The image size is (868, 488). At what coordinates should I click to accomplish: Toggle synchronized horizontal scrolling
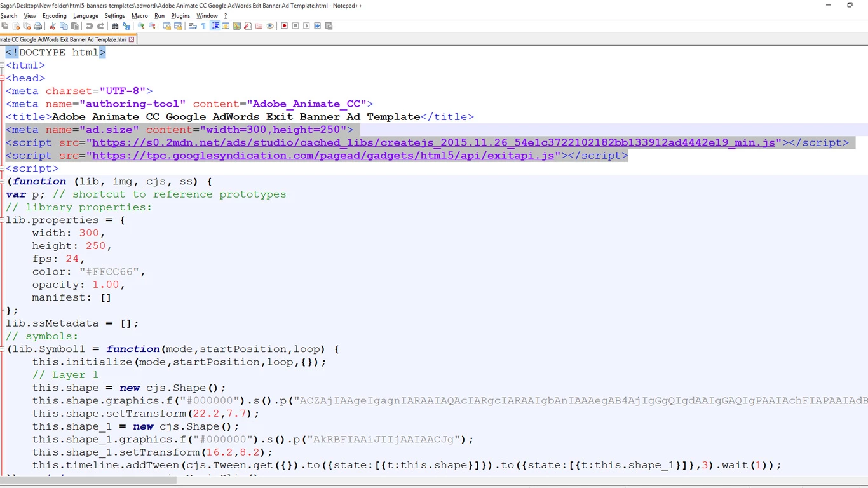pos(178,26)
